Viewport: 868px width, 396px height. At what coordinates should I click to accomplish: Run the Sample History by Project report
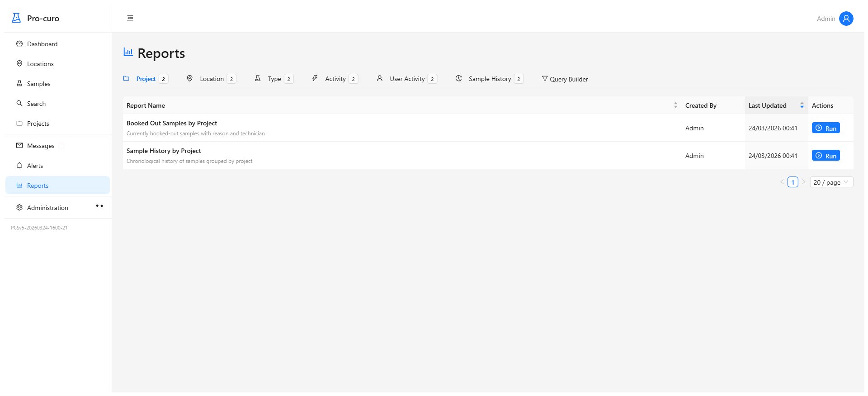pyautogui.click(x=826, y=156)
